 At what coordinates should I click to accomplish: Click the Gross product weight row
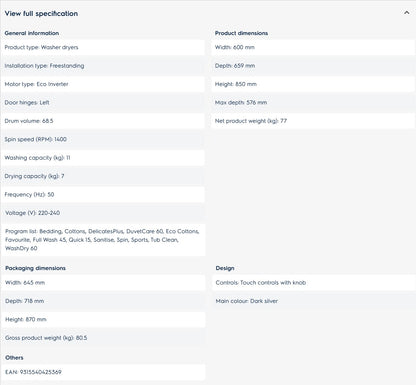coord(103,338)
